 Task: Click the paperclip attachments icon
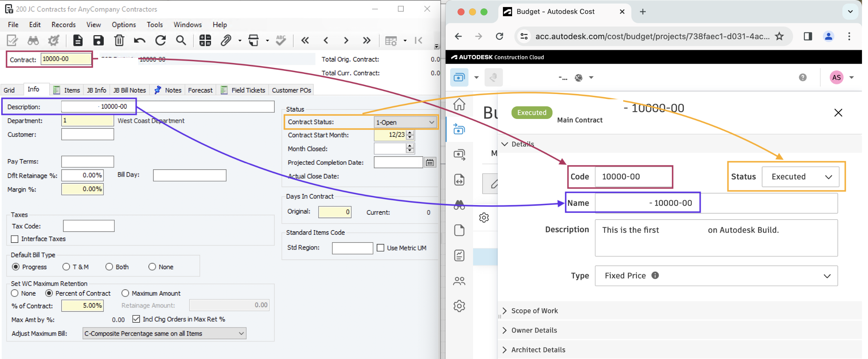coord(226,40)
